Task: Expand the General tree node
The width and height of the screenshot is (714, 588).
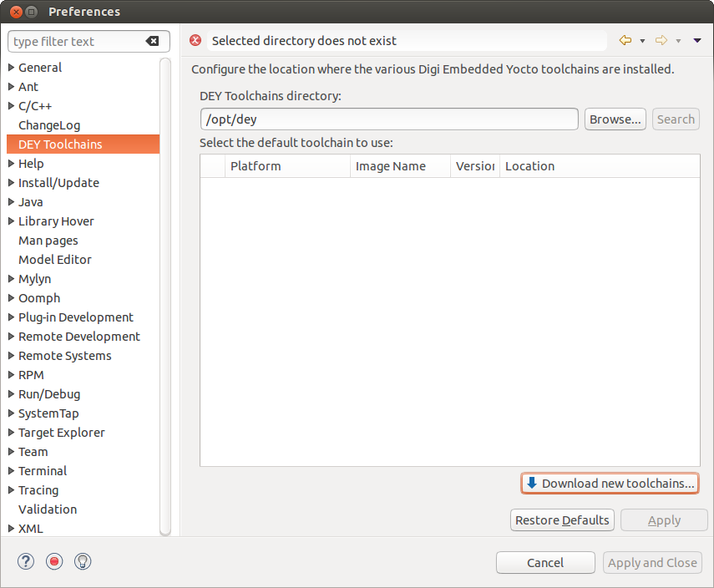Action: [x=11, y=68]
